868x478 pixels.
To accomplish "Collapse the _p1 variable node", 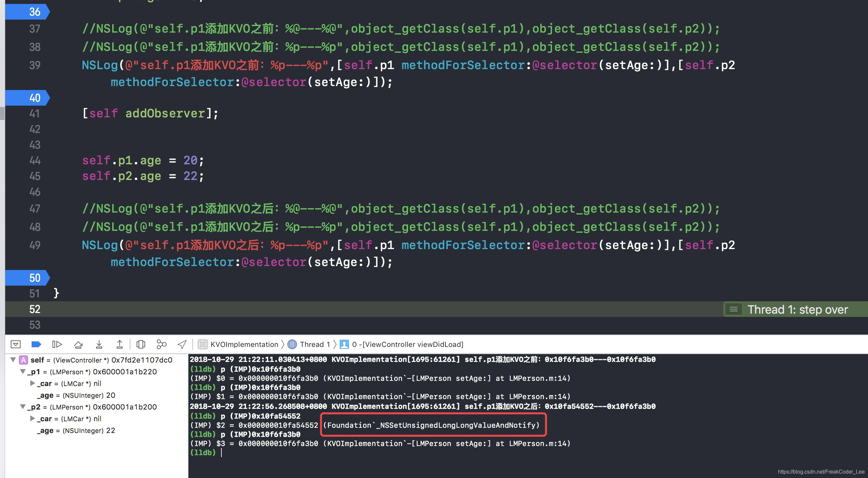I will pos(23,372).
